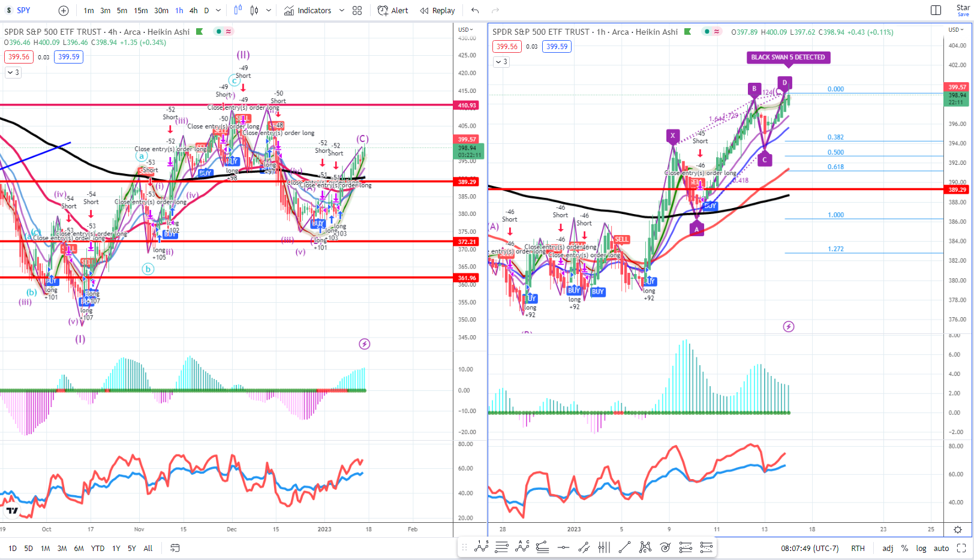
Task: Open the indicator templates grid icon
Action: (x=357, y=10)
